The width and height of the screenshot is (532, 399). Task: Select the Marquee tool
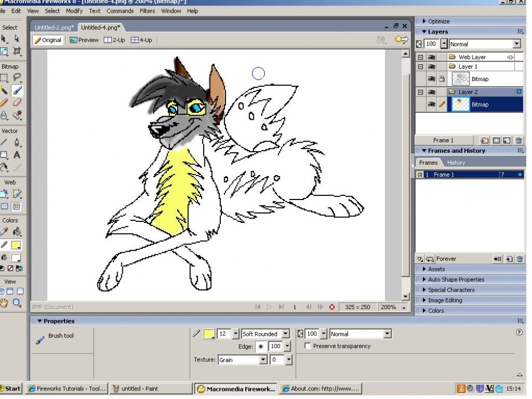pyautogui.click(x=4, y=78)
